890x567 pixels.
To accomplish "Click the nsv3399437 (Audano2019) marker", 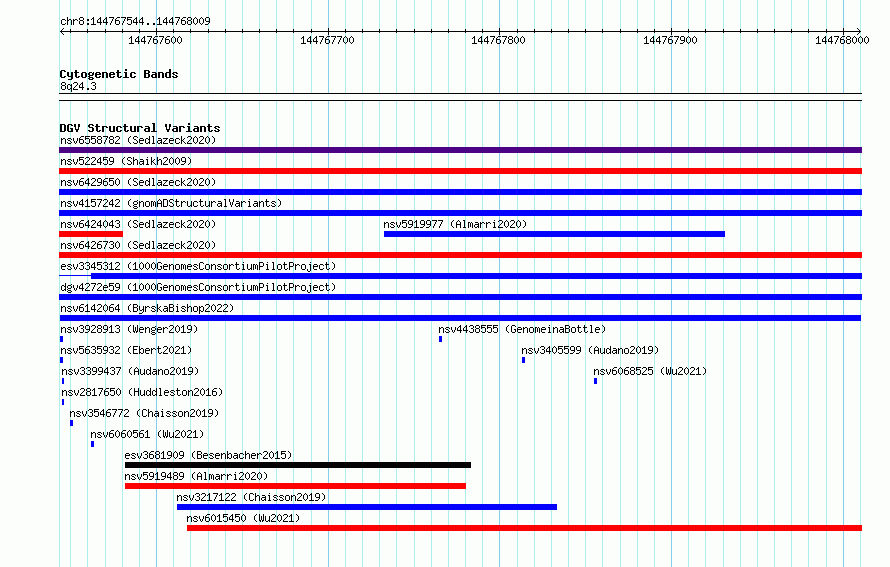I will pyautogui.click(x=62, y=381).
